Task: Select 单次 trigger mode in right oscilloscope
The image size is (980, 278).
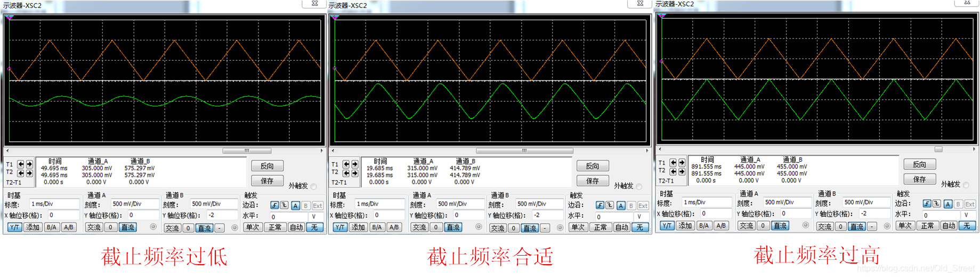Action: tap(905, 225)
